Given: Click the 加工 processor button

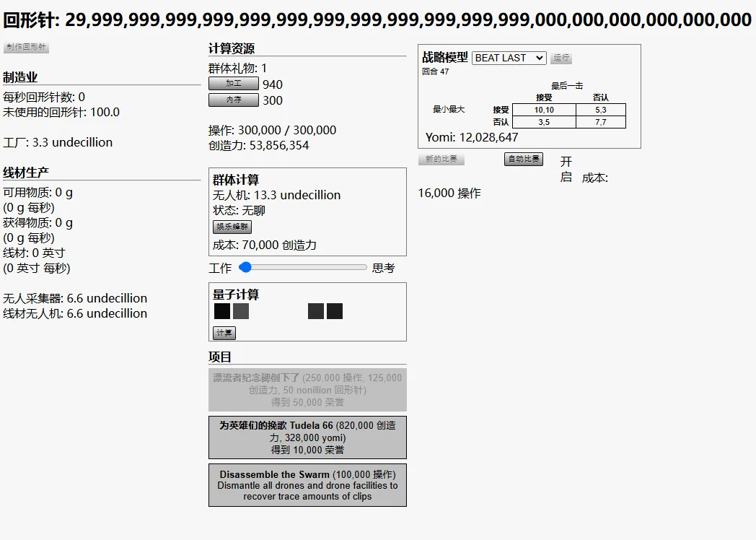Looking at the screenshot, I should pyautogui.click(x=233, y=84).
